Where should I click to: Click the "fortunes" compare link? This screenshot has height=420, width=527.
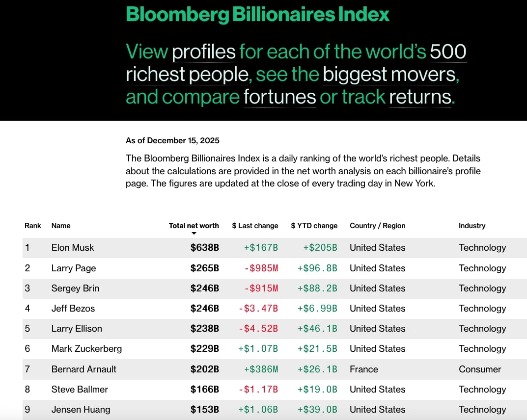[x=279, y=97]
